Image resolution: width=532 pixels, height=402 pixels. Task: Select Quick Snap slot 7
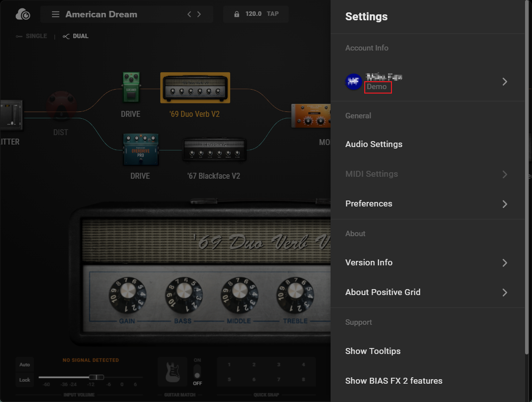coord(279,379)
